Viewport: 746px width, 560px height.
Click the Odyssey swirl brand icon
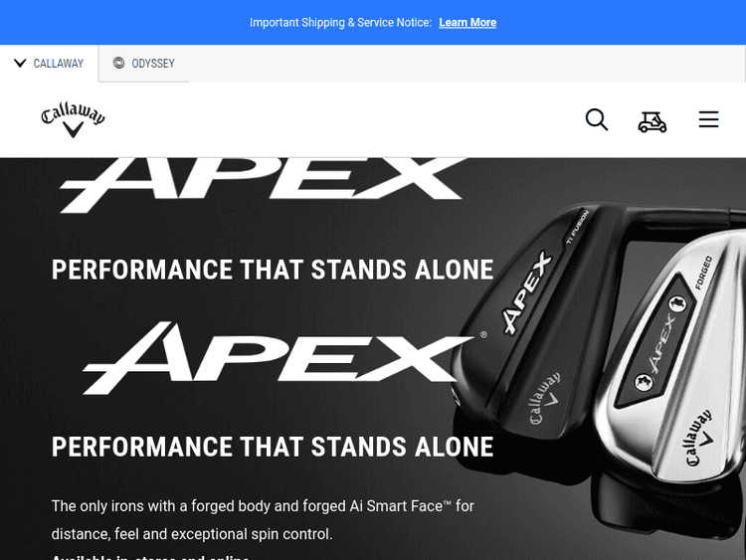[x=118, y=63]
